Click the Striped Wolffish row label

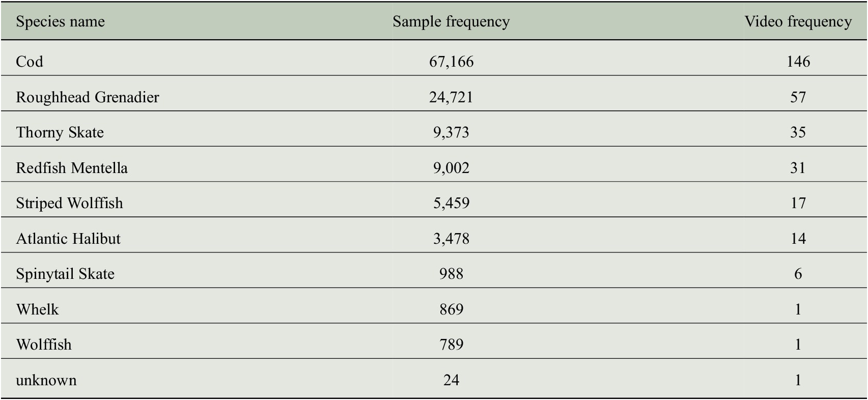(69, 203)
